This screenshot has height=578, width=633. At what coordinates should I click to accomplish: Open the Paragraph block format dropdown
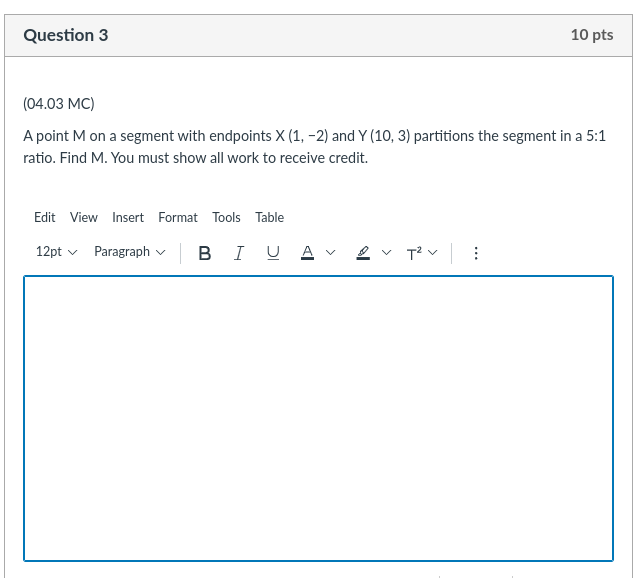tap(130, 252)
